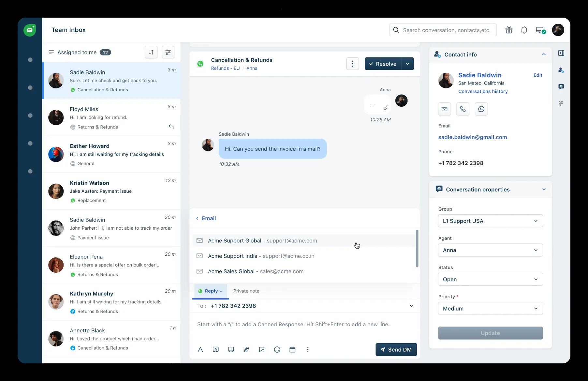
Task: Click the availability status monitor icon
Action: [x=541, y=30]
